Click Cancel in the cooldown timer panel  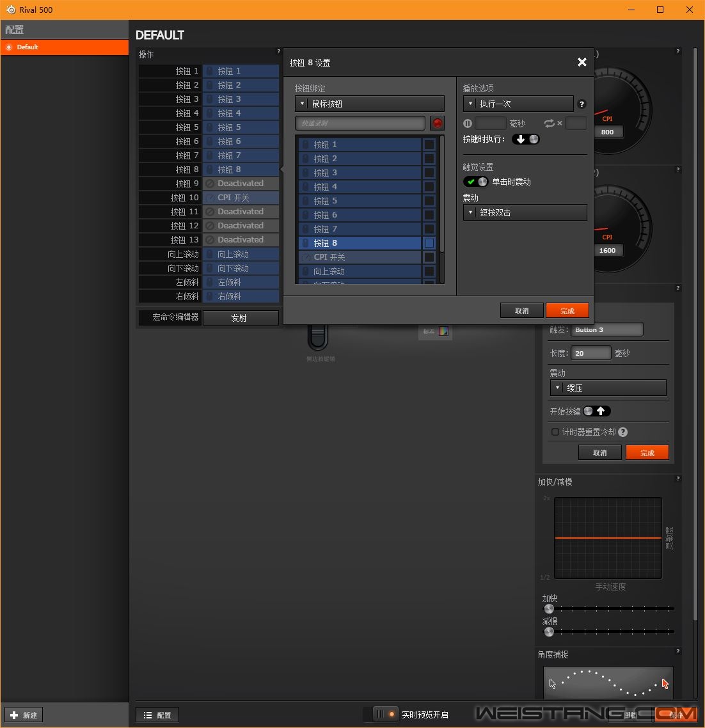tap(600, 453)
